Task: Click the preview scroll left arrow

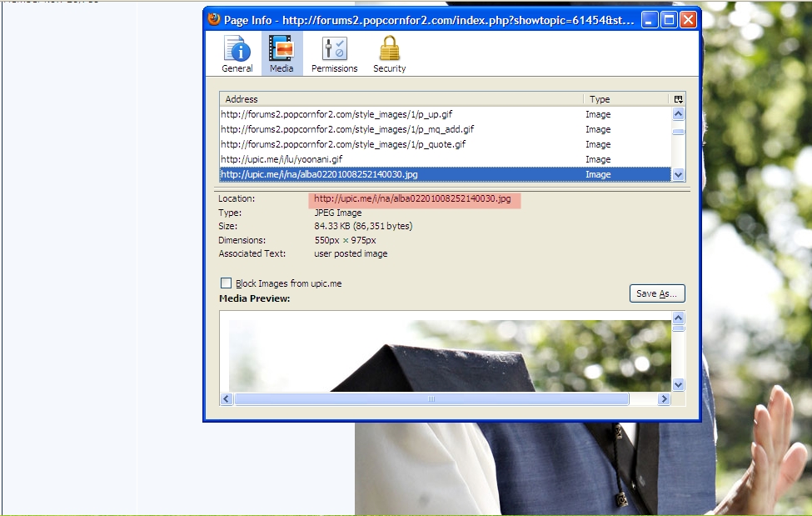Action: click(x=226, y=398)
